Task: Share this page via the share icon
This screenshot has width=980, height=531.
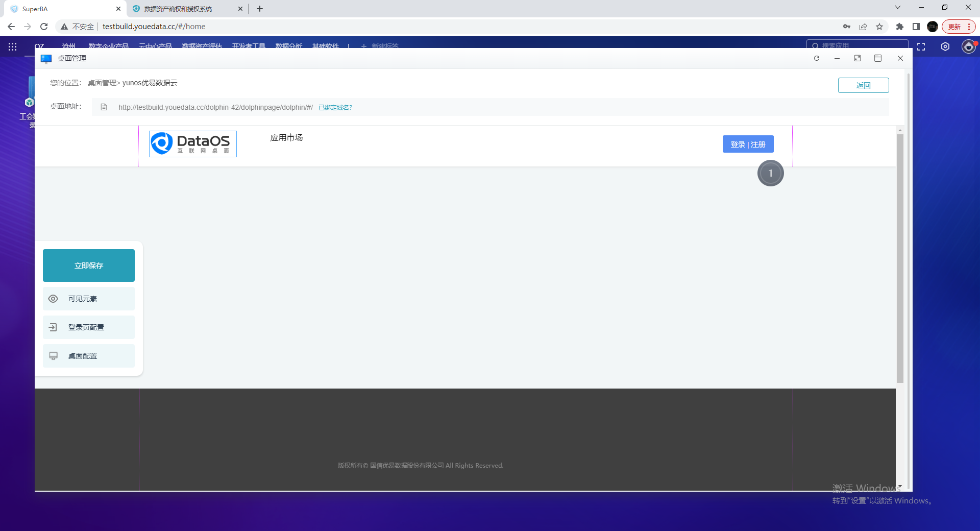Action: pyautogui.click(x=863, y=27)
